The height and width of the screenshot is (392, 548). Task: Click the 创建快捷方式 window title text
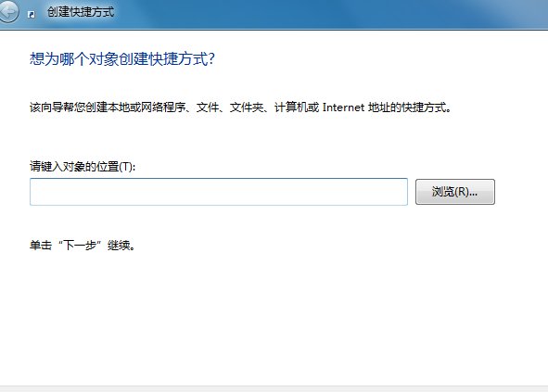coord(81,12)
